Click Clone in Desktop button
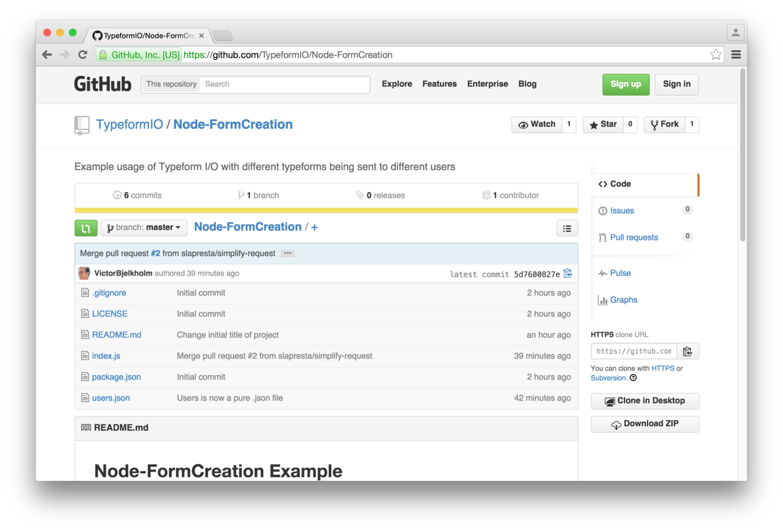 click(x=645, y=401)
